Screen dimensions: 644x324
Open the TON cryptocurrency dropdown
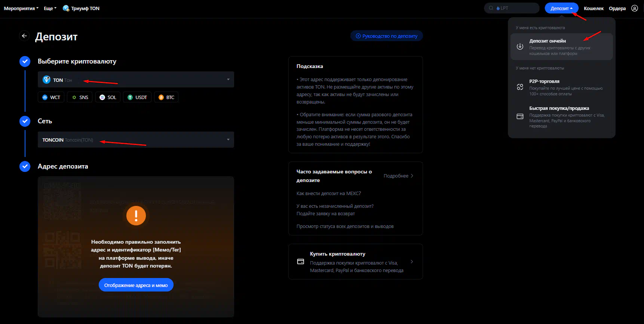[136, 80]
